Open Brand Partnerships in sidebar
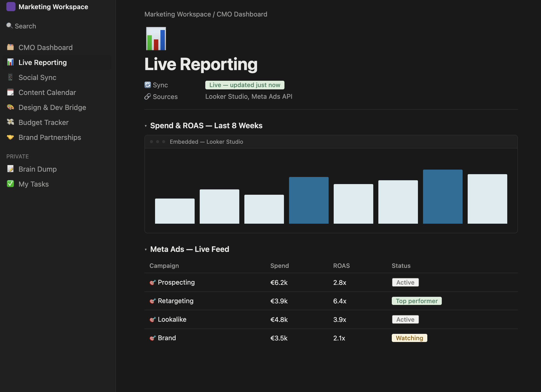The height and width of the screenshot is (392, 541). pyautogui.click(x=57, y=137)
